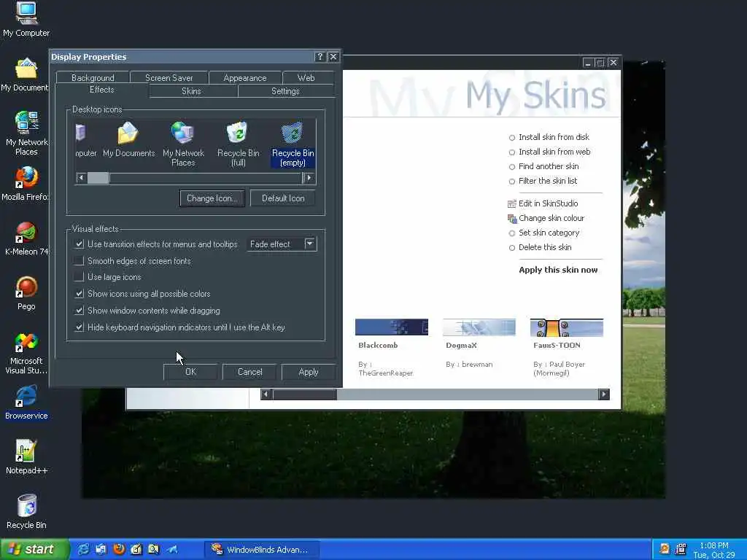Launch K-Meleon desktop shortcut
The height and width of the screenshot is (560, 747).
(x=26, y=238)
